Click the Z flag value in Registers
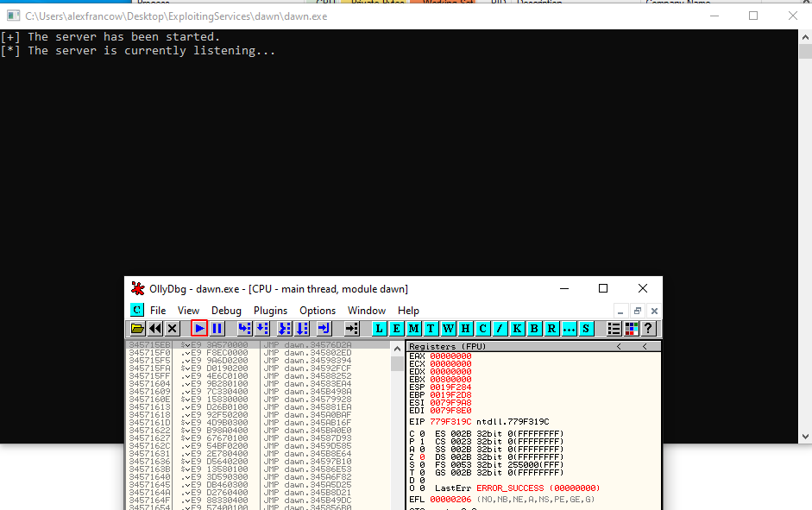812x510 pixels. pyautogui.click(x=422, y=457)
